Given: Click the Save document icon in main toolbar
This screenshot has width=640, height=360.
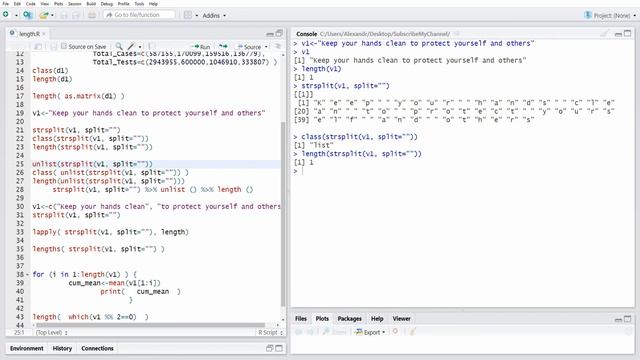Looking at the screenshot, I should point(64,15).
